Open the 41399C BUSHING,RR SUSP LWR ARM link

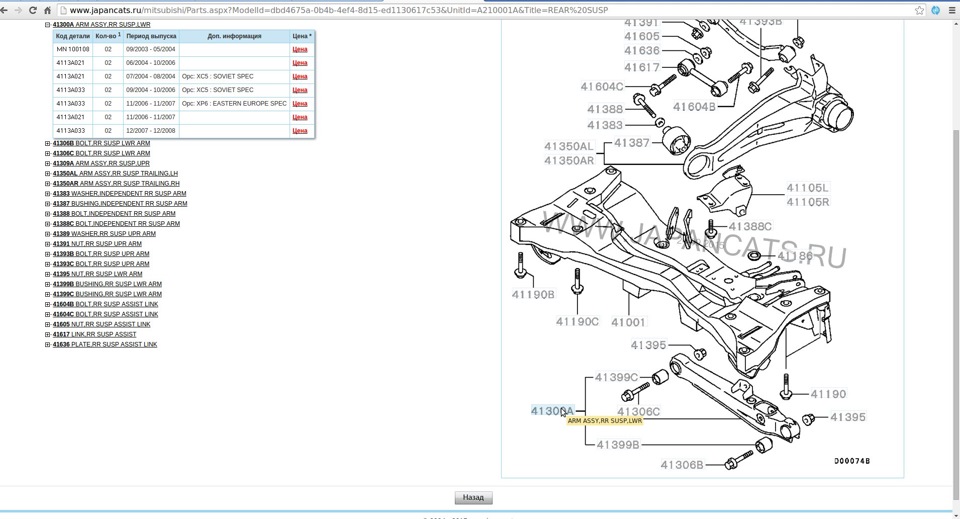point(107,294)
